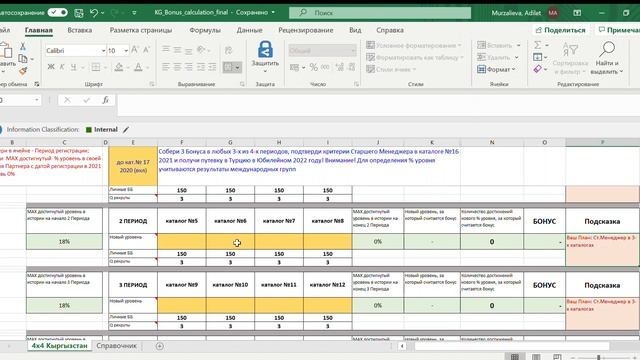This screenshot has height=360, width=640.
Task: Click the Align Right icon
Action: (x=189, y=67)
